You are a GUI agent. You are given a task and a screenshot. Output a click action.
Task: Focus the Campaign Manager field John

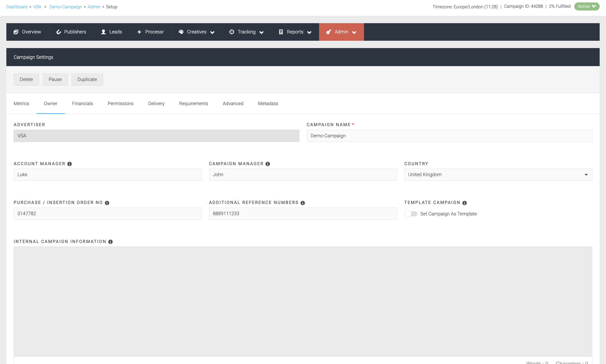[303, 175]
